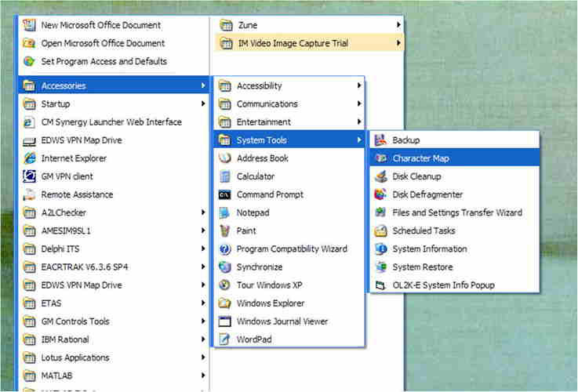Choose Set Program Access and Defaults
This screenshot has width=578, height=392.
tap(104, 61)
